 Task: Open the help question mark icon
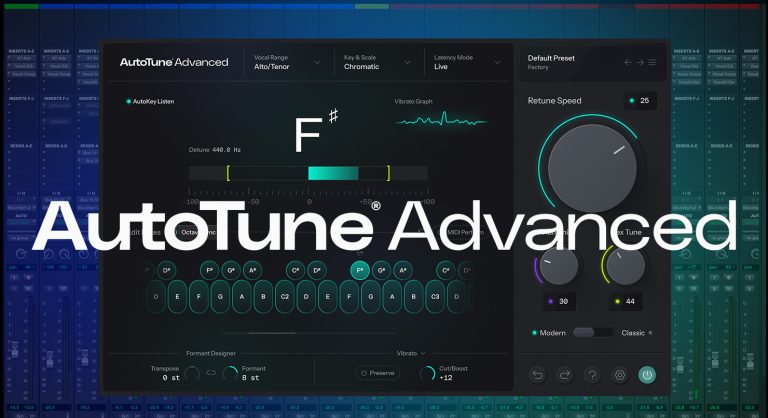[x=592, y=375]
